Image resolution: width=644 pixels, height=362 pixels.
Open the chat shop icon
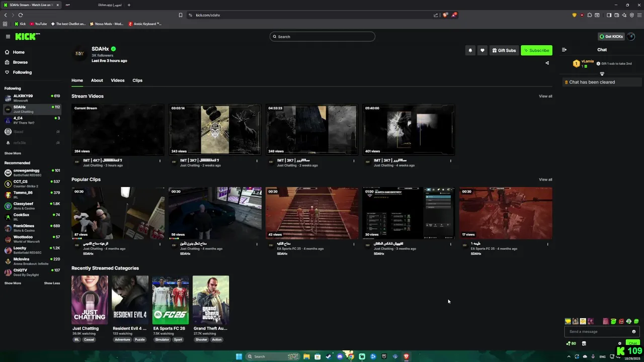[584, 343]
